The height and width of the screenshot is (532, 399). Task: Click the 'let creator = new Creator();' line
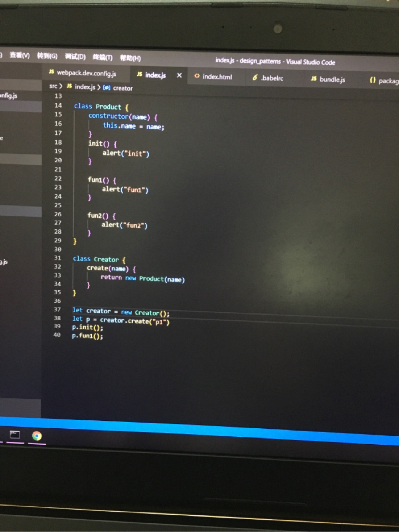(121, 311)
